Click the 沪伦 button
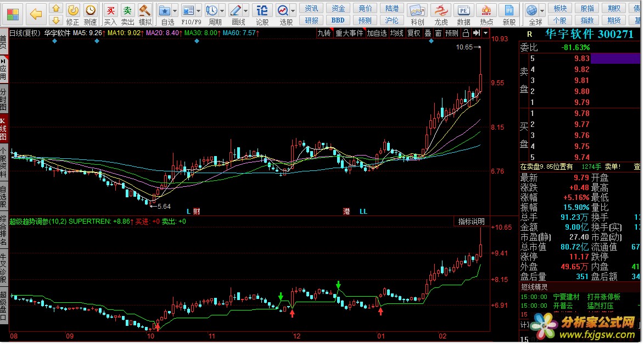The height and width of the screenshot is (344, 644). 392,20
